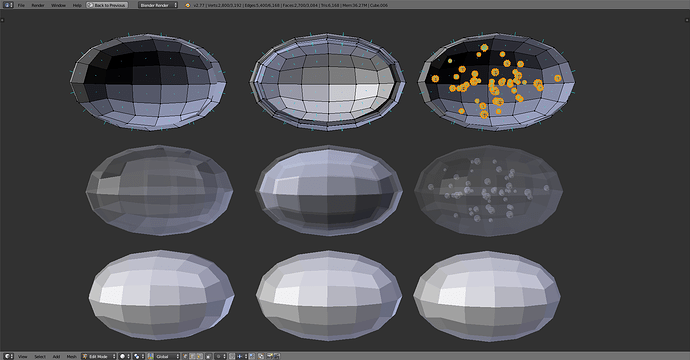The image size is (690, 360).
Task: Click the version and mesh statistics text
Action: click(290, 5)
